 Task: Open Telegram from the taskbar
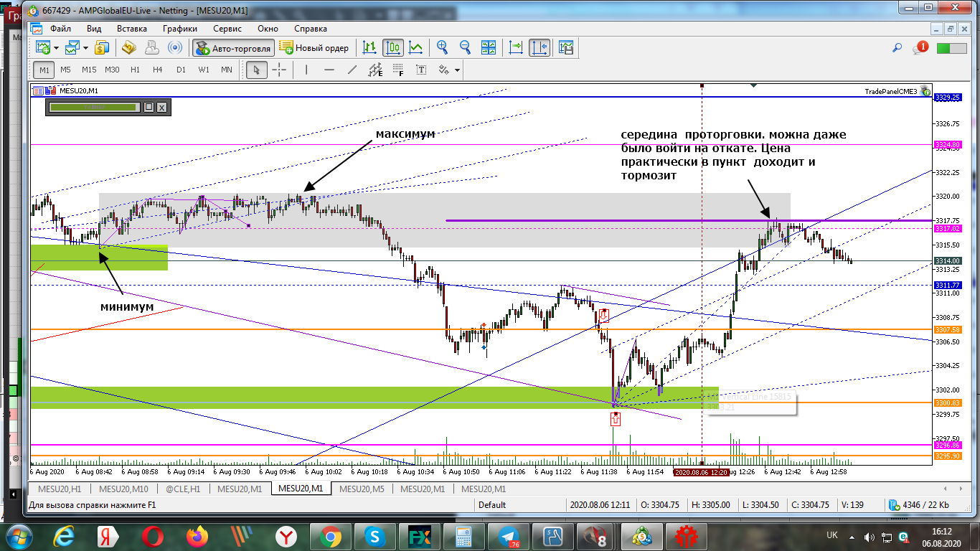point(509,536)
